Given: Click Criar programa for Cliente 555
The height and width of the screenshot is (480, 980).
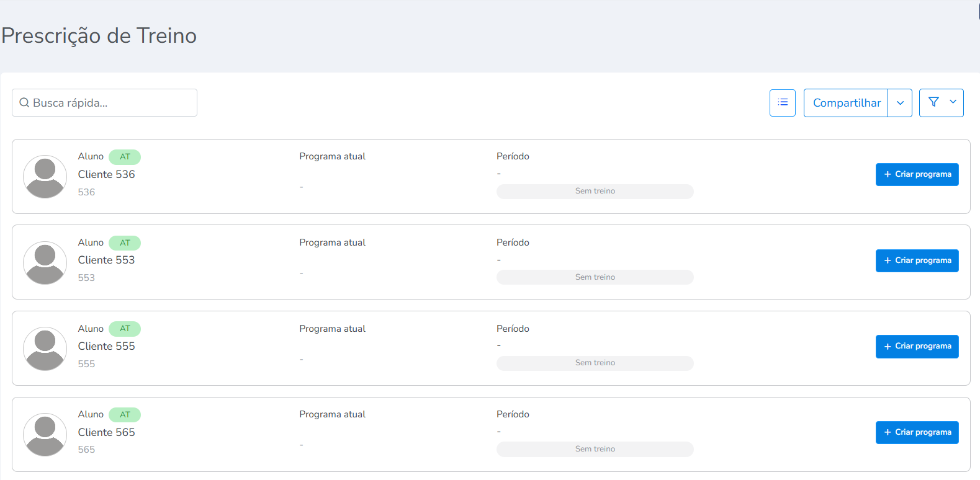Looking at the screenshot, I should click(917, 346).
